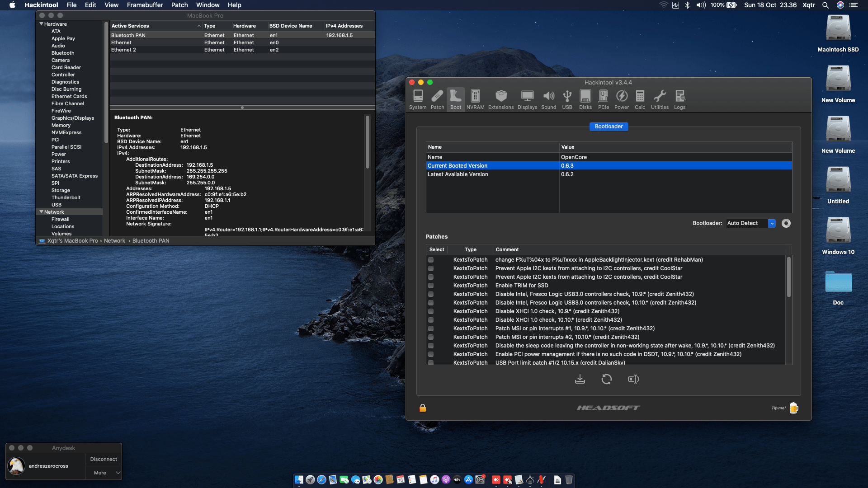The width and height of the screenshot is (868, 488).
Task: Check Patch MSI or pin interrupts #2 checkbox
Action: [431, 337]
